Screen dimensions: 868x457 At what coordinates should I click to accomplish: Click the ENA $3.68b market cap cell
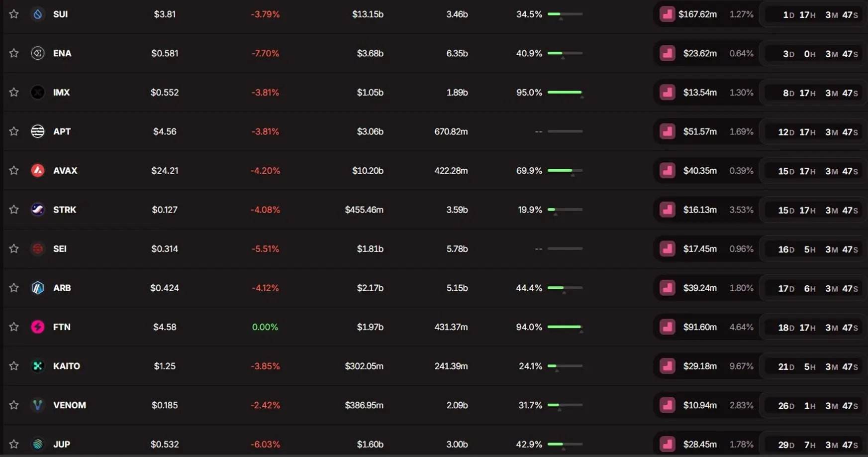coord(370,53)
